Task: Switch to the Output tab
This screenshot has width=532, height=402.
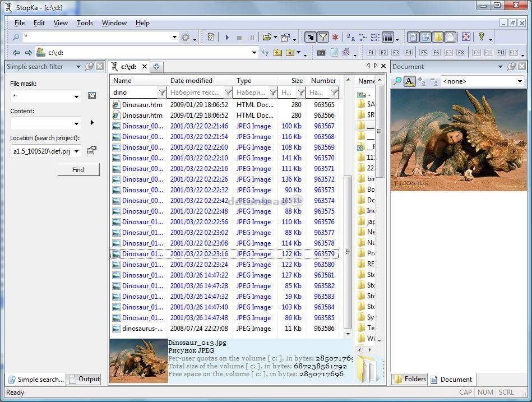Action: pyautogui.click(x=84, y=379)
